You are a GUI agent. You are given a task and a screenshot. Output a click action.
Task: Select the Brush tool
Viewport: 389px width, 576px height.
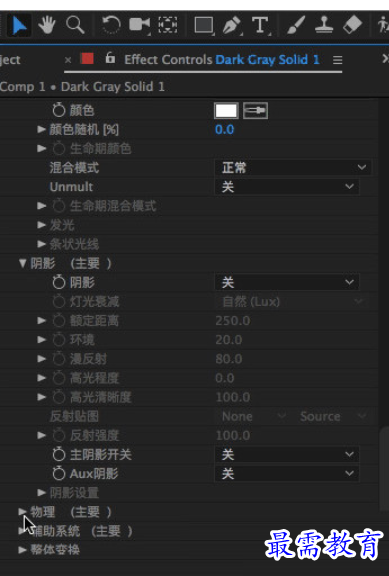click(296, 25)
